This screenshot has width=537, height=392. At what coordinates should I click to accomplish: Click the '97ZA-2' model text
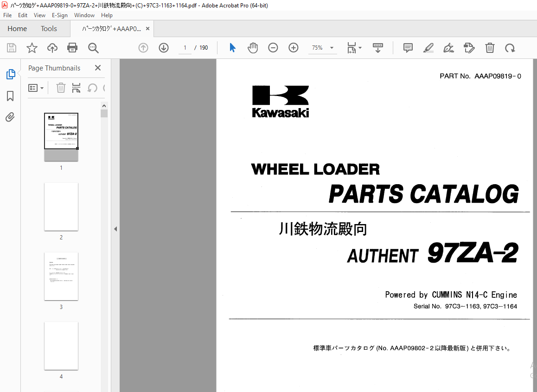473,253
